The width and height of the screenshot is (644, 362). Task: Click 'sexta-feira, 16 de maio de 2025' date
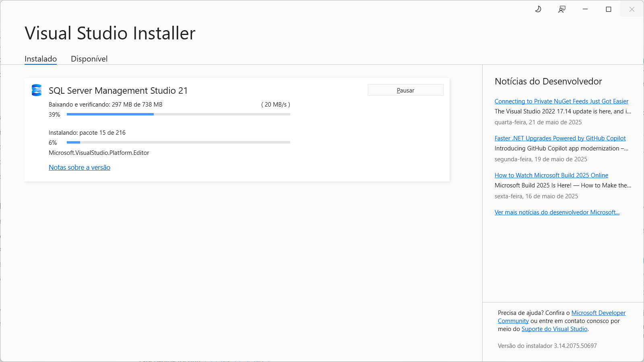point(536,196)
